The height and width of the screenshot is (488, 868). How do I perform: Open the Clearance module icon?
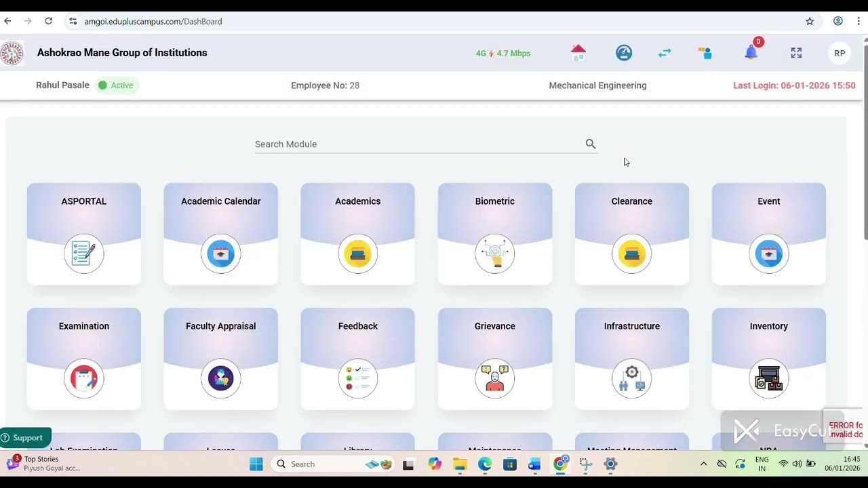632,253
